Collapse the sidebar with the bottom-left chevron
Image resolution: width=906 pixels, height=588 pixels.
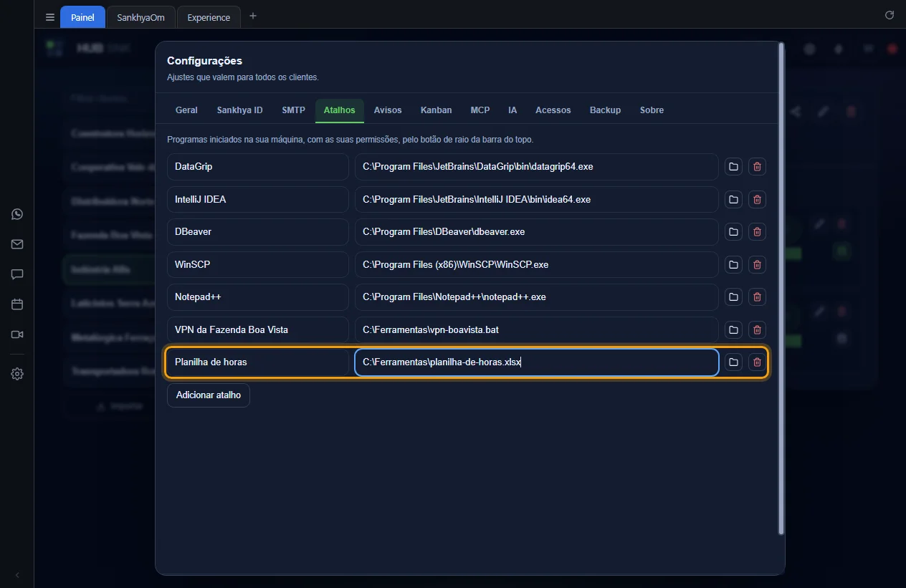pos(17,575)
